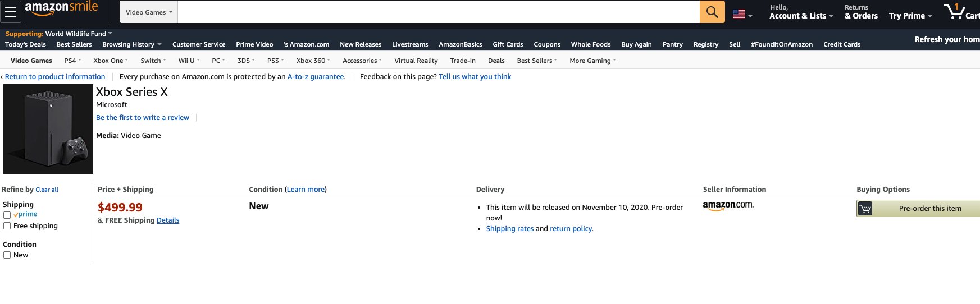Expand the Try Prime dropdown
Screen dimensions: 980x304
(910, 16)
